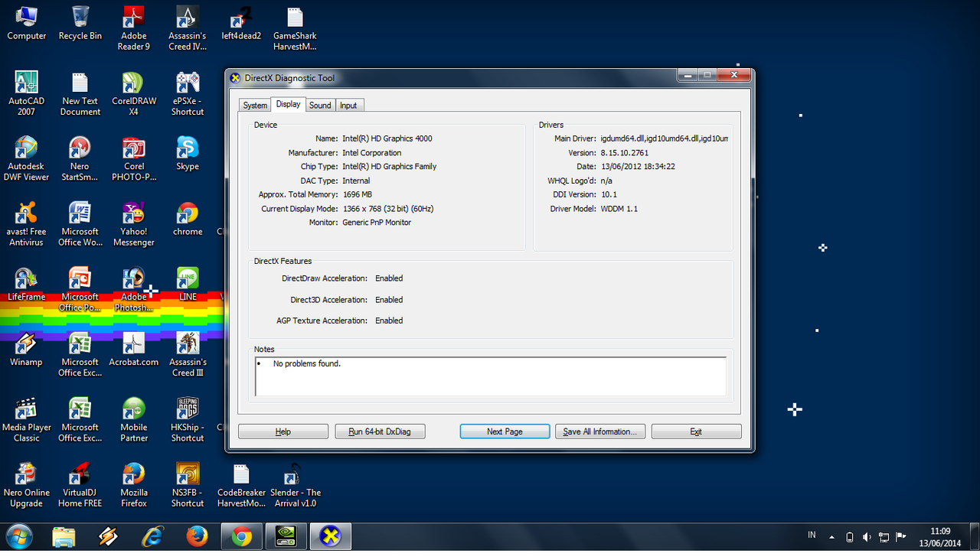Click the Firefox taskbar icon
980x560 pixels.
[x=198, y=537]
